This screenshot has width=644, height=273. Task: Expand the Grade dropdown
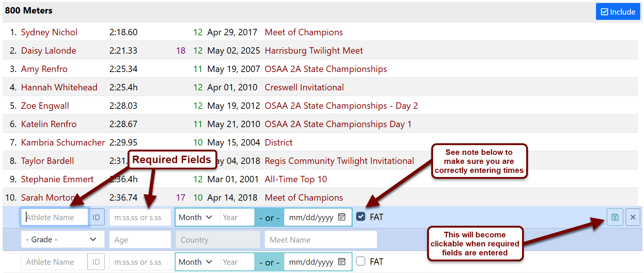pos(63,239)
